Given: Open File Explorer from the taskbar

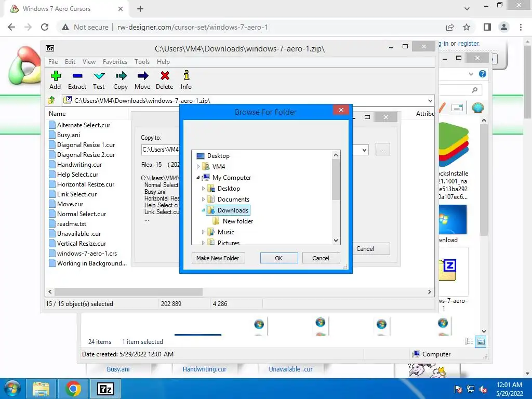Looking at the screenshot, I should click(x=41, y=389).
